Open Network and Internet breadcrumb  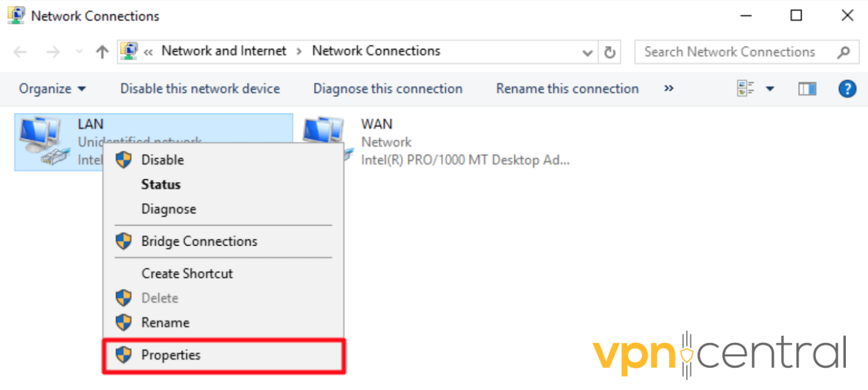tap(223, 51)
